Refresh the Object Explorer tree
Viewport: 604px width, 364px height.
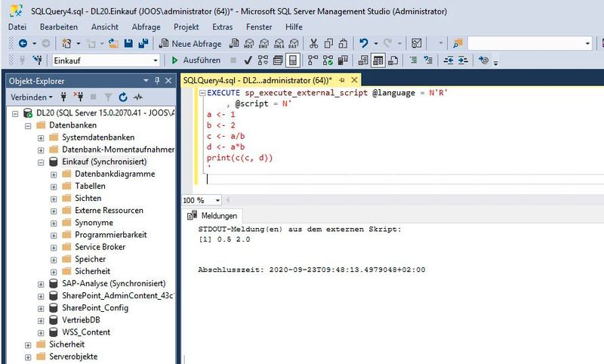[123, 97]
